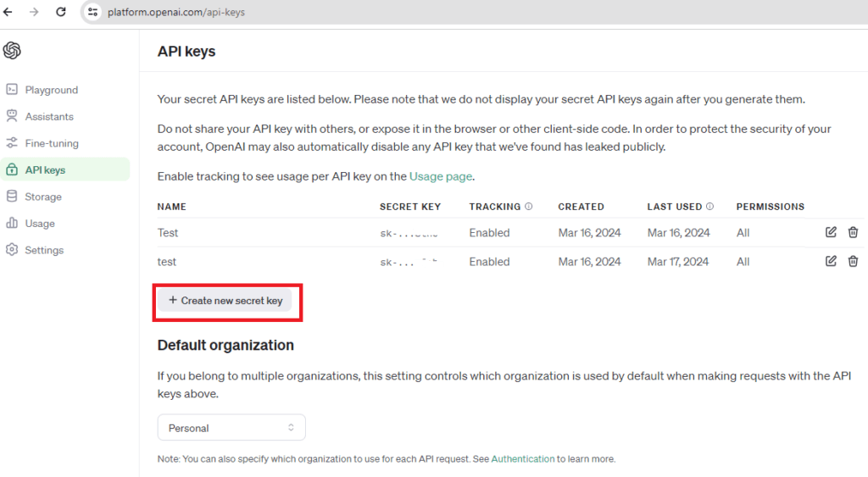
Task: Open the Authentication link
Action: coord(522,458)
